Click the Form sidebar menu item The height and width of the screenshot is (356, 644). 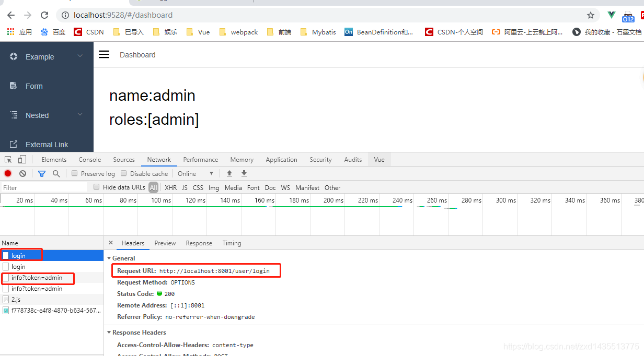click(47, 86)
